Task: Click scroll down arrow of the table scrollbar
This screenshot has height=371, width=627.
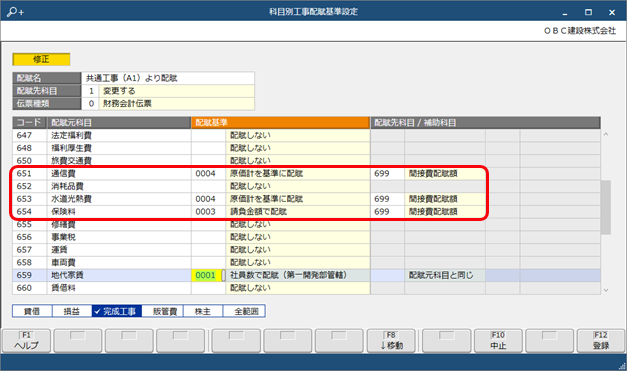Action: [x=606, y=290]
